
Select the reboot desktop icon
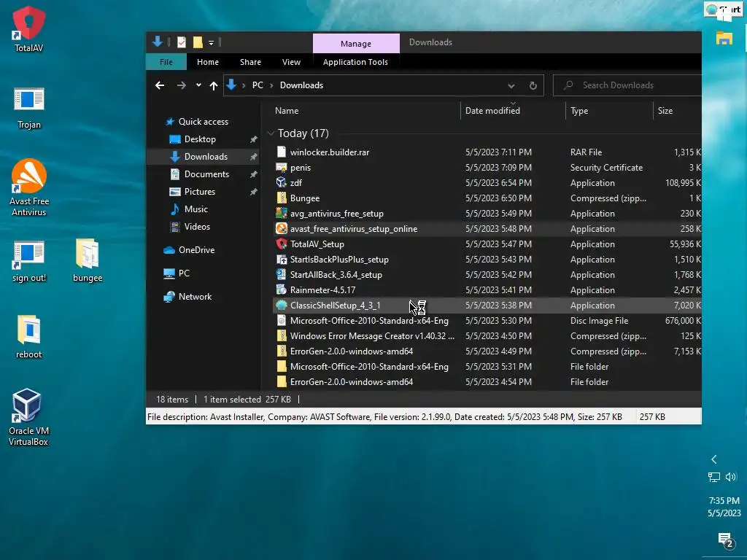pyautogui.click(x=28, y=337)
